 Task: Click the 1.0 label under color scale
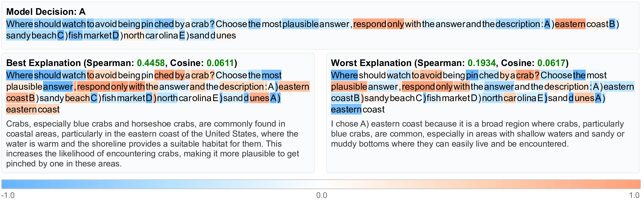(634, 195)
